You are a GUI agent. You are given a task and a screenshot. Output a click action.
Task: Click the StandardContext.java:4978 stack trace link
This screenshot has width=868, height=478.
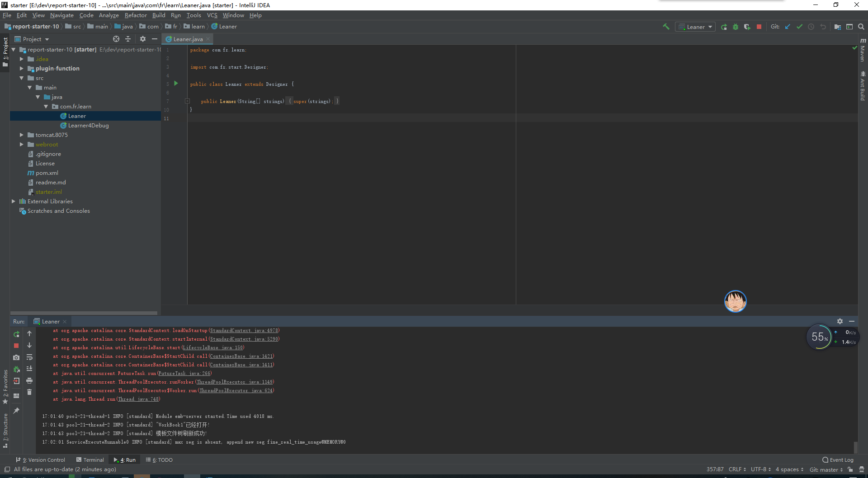click(x=244, y=331)
